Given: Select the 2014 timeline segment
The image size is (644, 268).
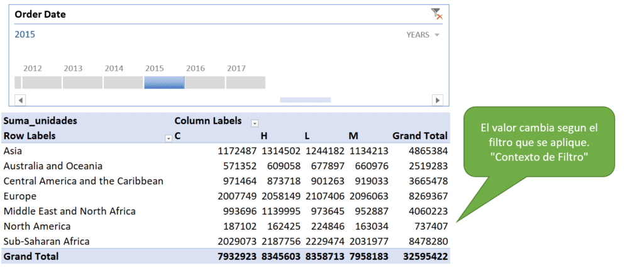Looking at the screenshot, I should [x=123, y=82].
